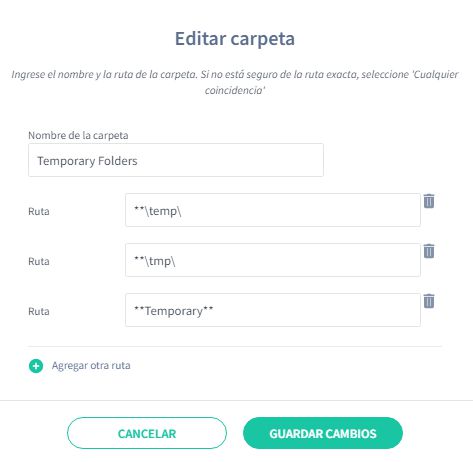Select the 'Agregar otra ruta' link text
Image resolution: width=473 pixels, height=462 pixels.
coord(91,366)
